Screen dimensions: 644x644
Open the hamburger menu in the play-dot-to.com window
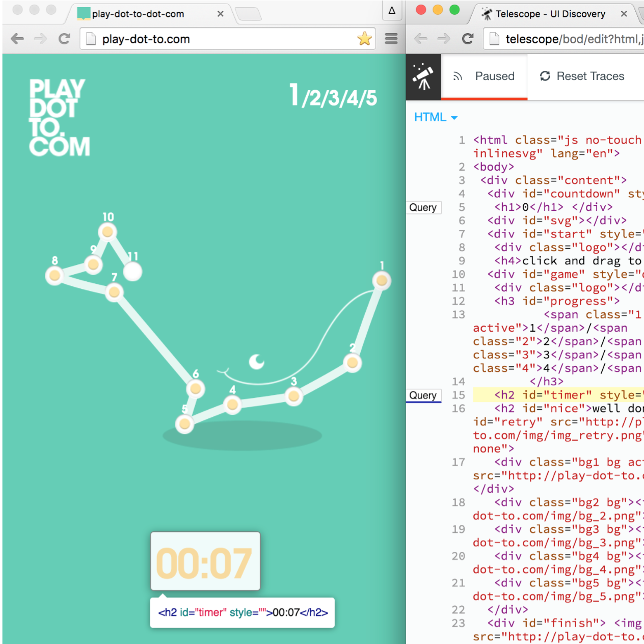pyautogui.click(x=391, y=39)
